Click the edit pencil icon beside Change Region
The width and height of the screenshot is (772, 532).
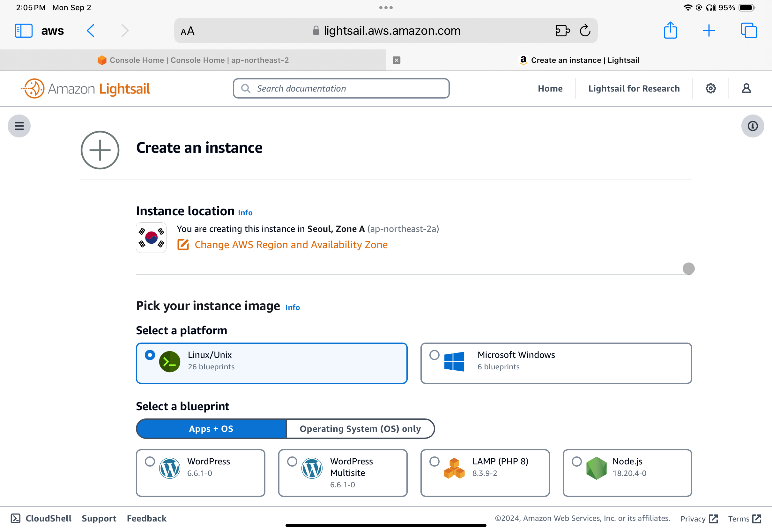coord(183,245)
